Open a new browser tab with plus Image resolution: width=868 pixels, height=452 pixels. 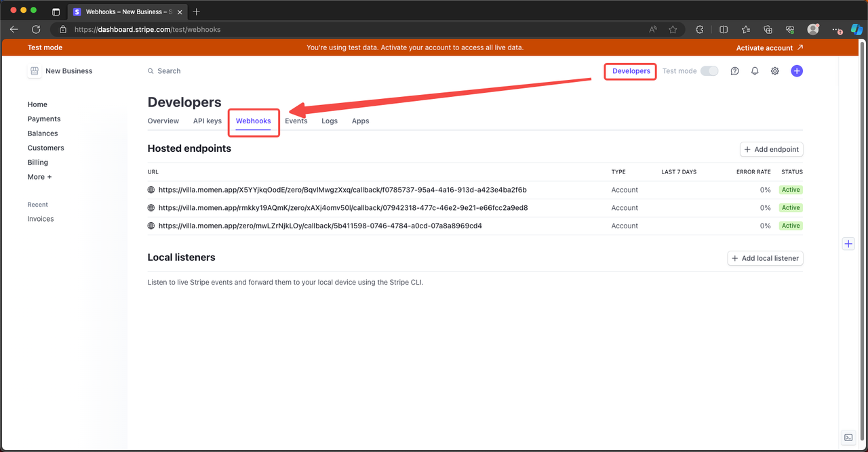[x=196, y=12]
